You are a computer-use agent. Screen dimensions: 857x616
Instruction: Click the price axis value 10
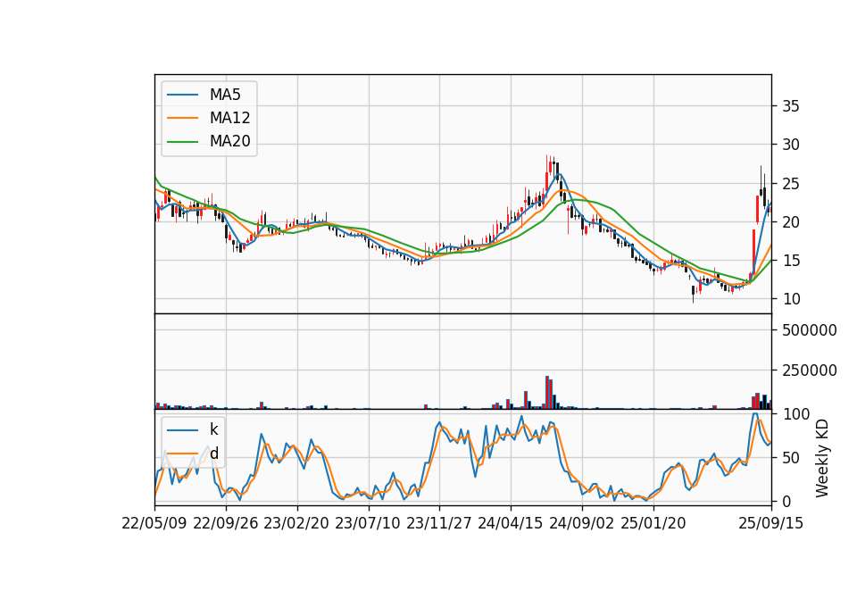pos(791,299)
